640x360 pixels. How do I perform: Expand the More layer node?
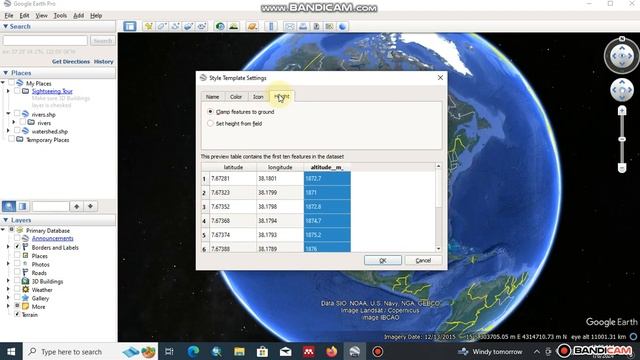(x=8, y=306)
